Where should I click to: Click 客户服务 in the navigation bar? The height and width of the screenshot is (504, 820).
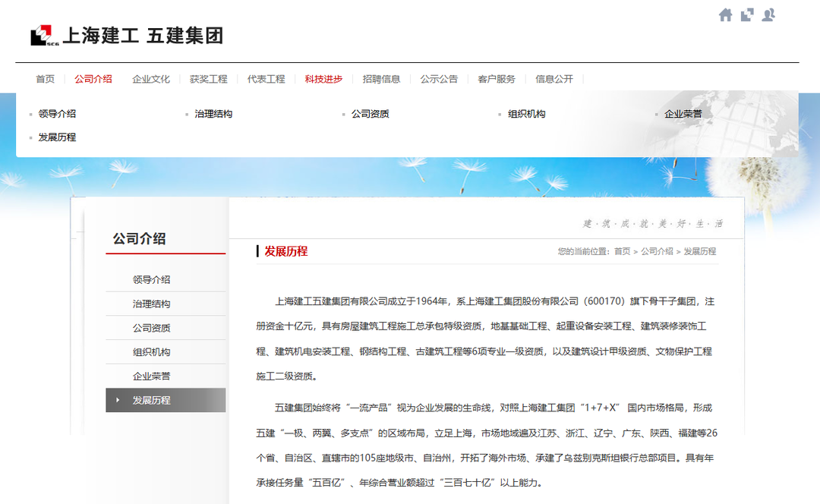coord(497,79)
